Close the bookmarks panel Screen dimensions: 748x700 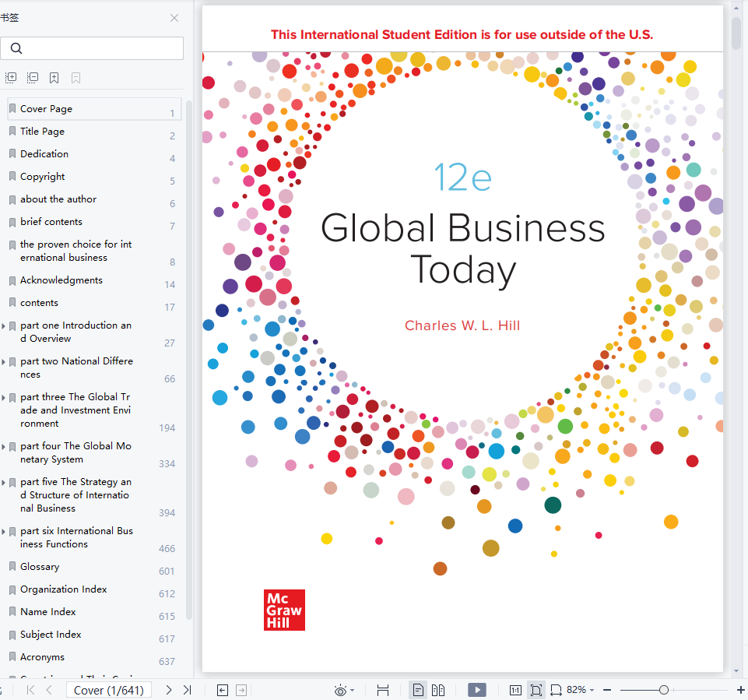pos(174,18)
